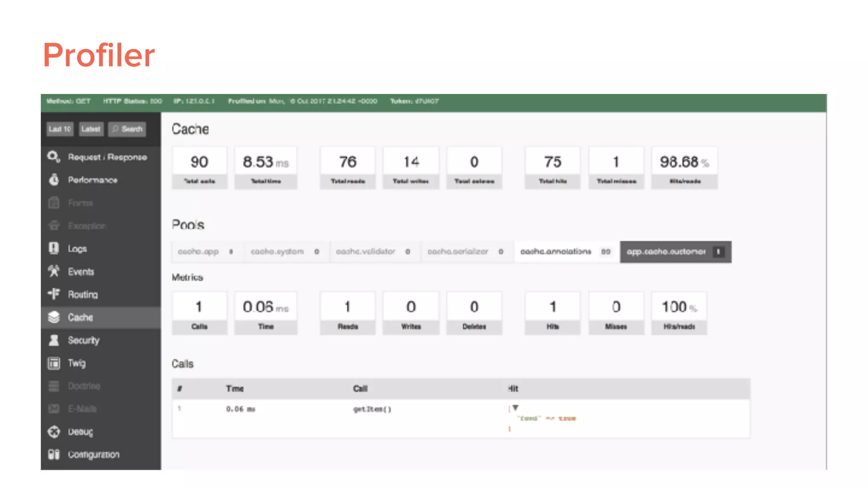Click the Performance stopwatch icon
Screen dimensions: 868x488
click(x=53, y=180)
